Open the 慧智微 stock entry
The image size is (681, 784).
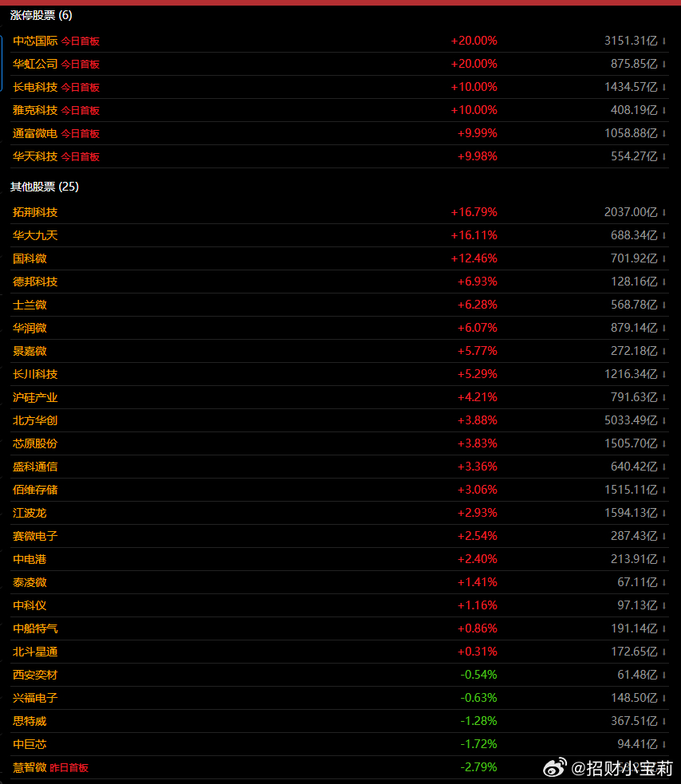coord(30,767)
